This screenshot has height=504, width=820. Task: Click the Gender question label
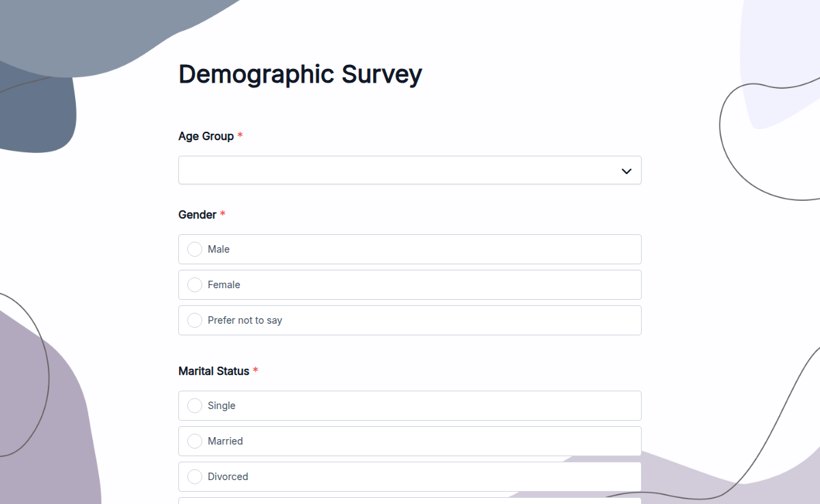[196, 214]
